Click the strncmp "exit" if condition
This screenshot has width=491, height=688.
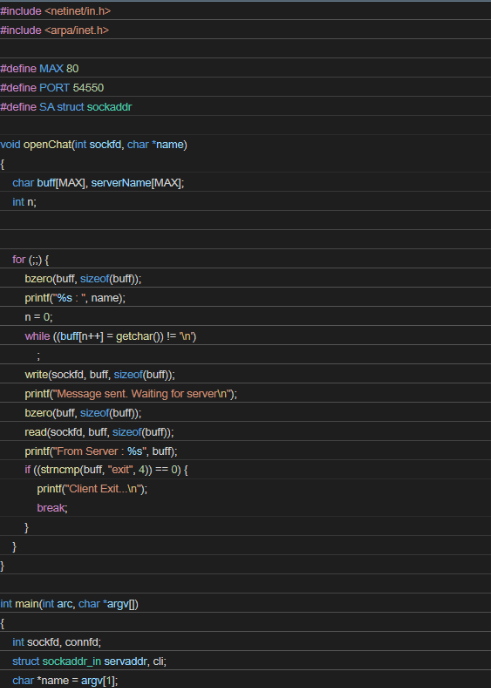[x=106, y=470]
